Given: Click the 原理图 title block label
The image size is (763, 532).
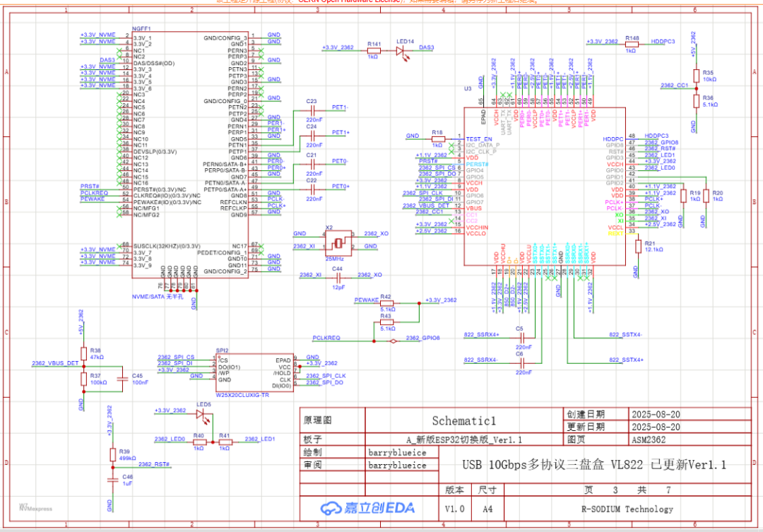Looking at the screenshot, I should pyautogui.click(x=317, y=420).
